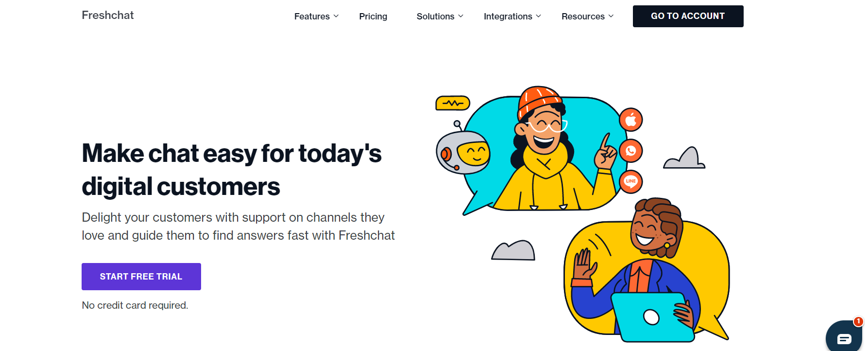Expand the Features dropdown chevron
The width and height of the screenshot is (868, 351).
click(336, 16)
